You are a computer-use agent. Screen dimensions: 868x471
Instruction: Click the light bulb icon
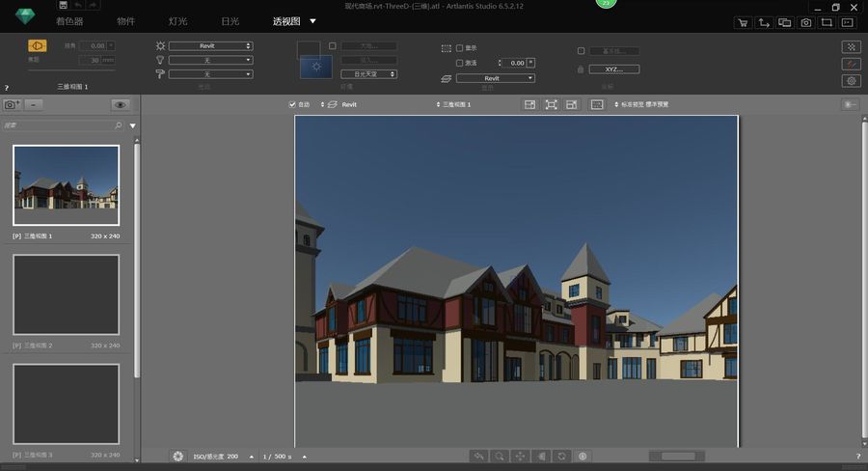click(x=160, y=60)
